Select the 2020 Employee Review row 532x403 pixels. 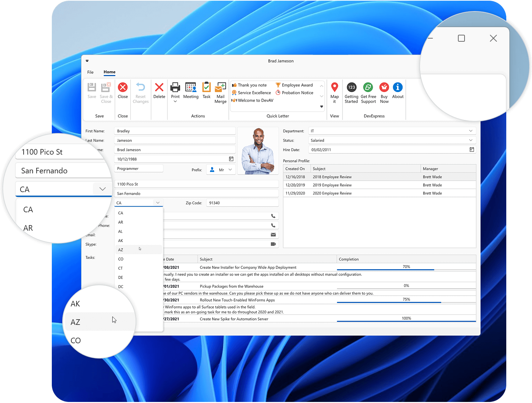380,193
